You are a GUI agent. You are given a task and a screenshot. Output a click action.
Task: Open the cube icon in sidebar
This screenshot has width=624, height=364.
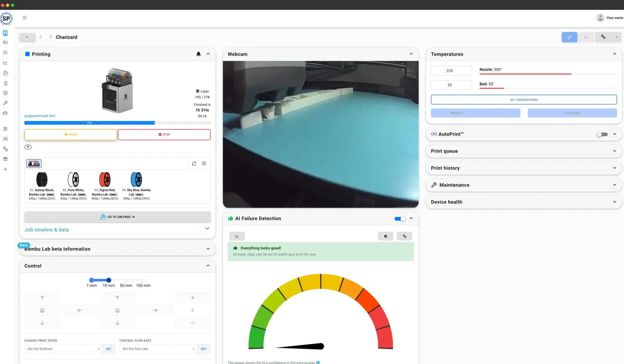point(5,93)
